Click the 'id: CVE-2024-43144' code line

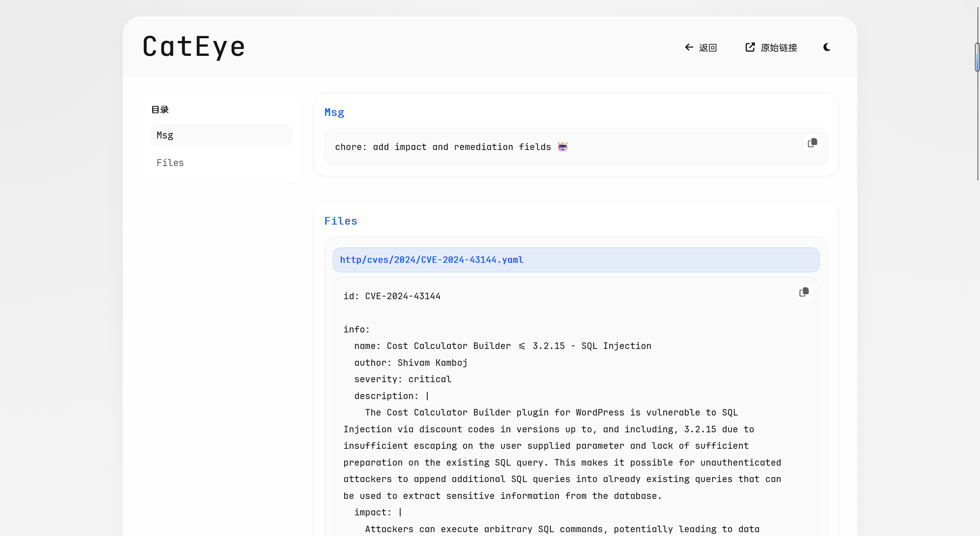[392, 296]
